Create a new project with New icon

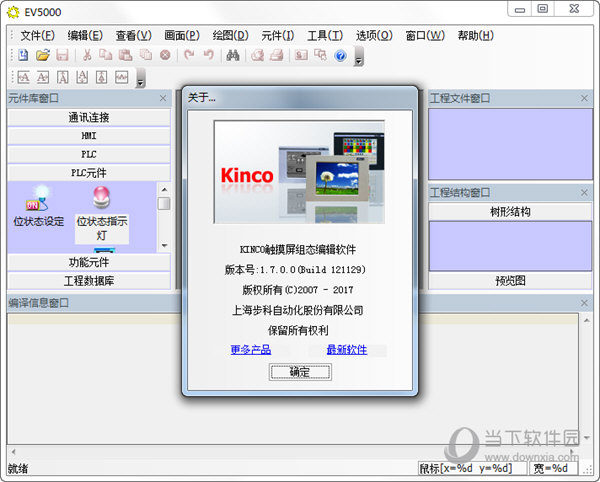[23, 55]
